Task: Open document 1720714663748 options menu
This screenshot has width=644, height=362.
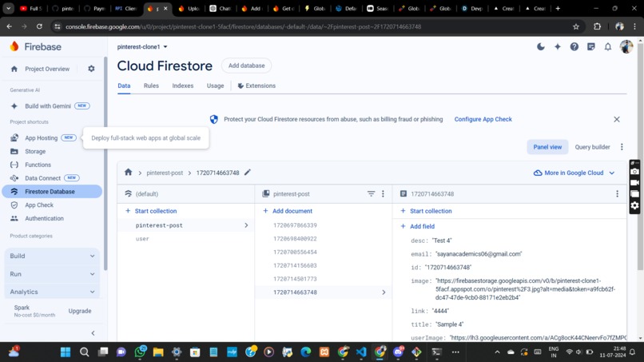Action: pyautogui.click(x=617, y=193)
